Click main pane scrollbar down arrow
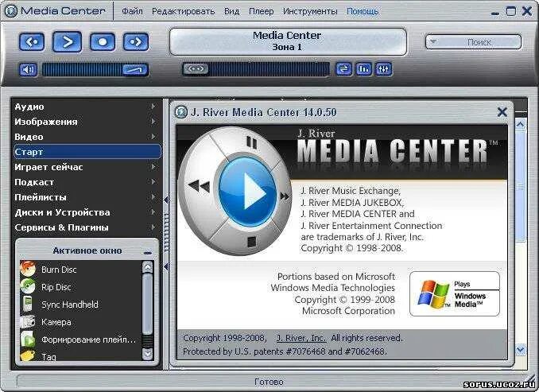 521,350
